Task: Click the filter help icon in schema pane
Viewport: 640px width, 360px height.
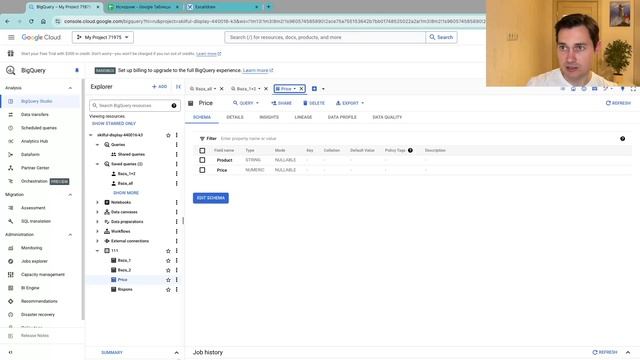Action: coord(622,139)
